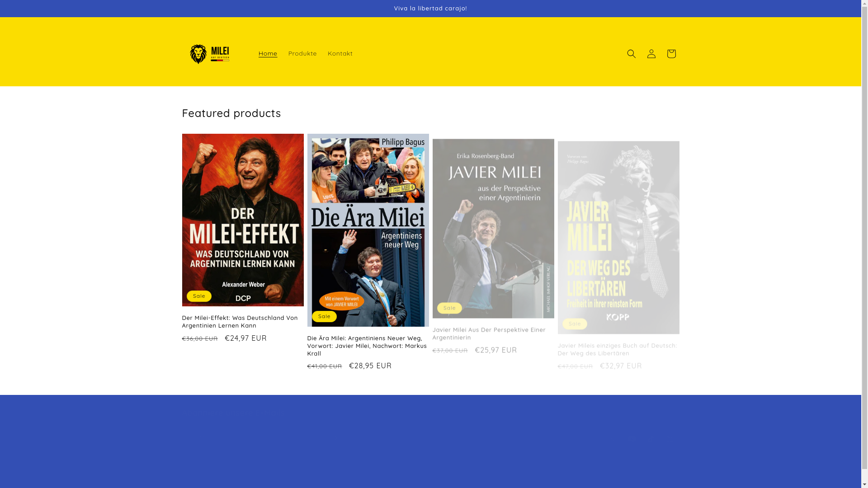Click the account login icon
Image resolution: width=868 pixels, height=488 pixels.
pos(651,54)
